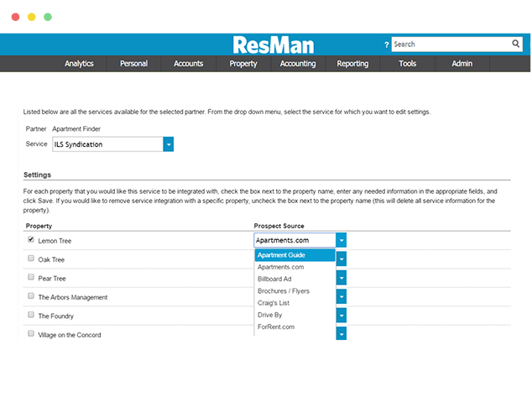Click the Lemon Tree property name

[x=55, y=241]
